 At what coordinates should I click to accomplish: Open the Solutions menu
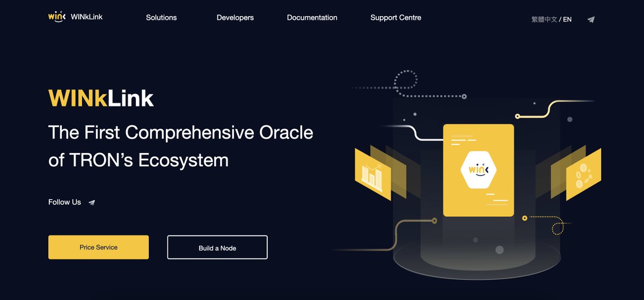[161, 18]
